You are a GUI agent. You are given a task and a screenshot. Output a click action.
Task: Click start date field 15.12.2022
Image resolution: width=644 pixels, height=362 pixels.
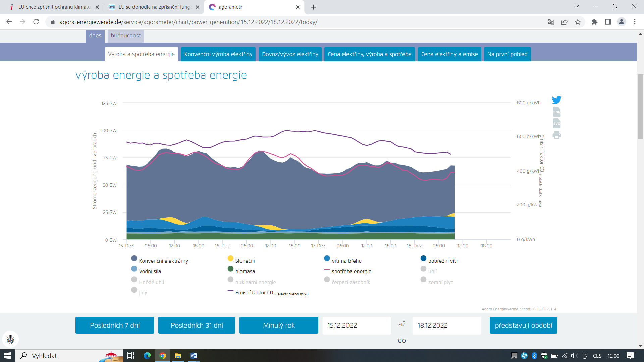357,325
